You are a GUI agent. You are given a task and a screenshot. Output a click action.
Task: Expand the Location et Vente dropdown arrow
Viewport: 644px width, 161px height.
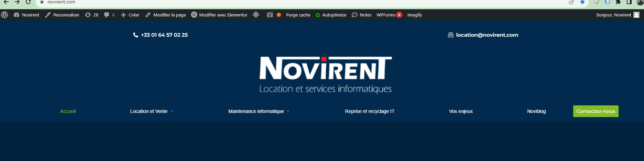click(x=172, y=111)
